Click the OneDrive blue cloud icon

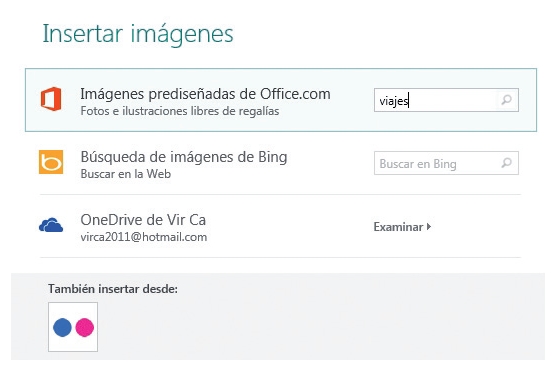[x=51, y=225]
